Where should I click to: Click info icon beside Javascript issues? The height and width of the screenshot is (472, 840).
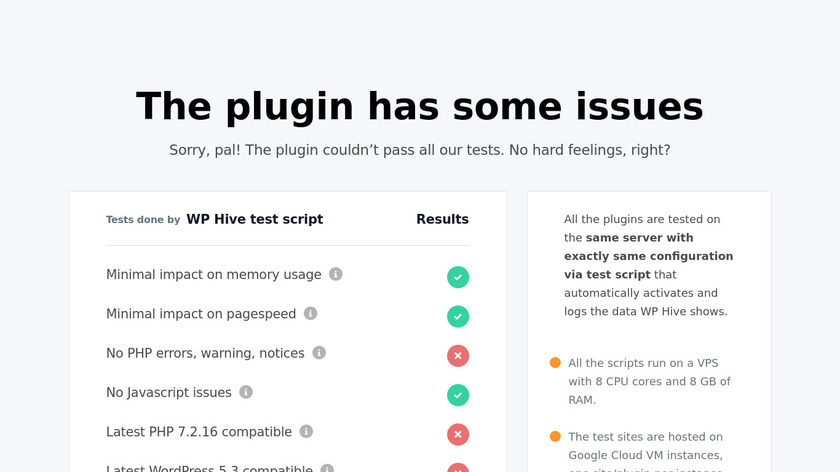pos(246,392)
